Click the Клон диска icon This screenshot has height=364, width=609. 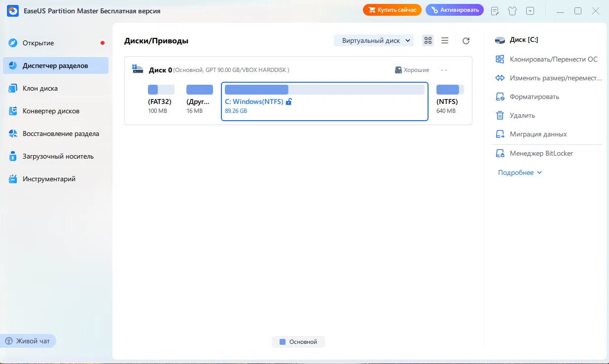(x=13, y=88)
